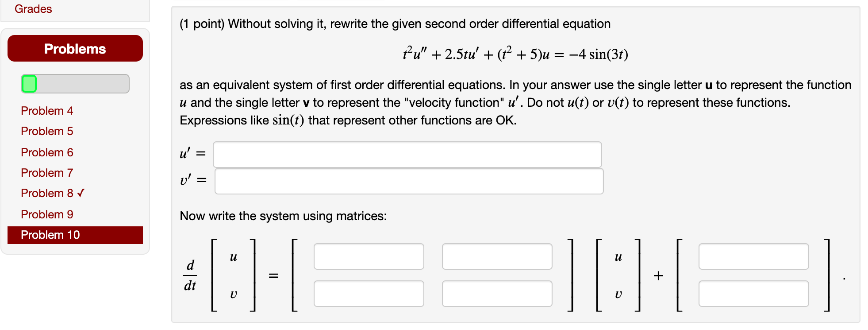Screen dimensions: 868x330
Task: Click the highlighted Problem 10 entry
Action: (50, 235)
